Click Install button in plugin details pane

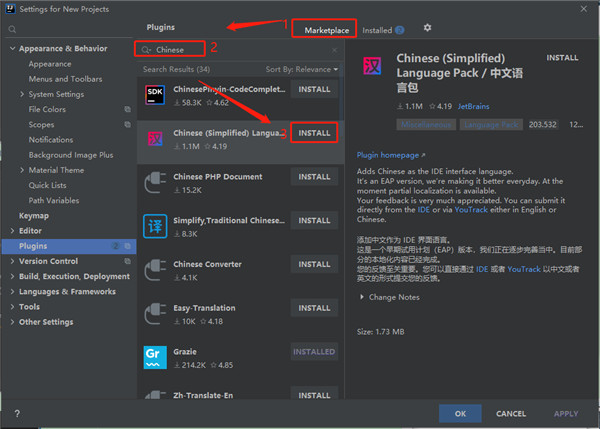(562, 58)
